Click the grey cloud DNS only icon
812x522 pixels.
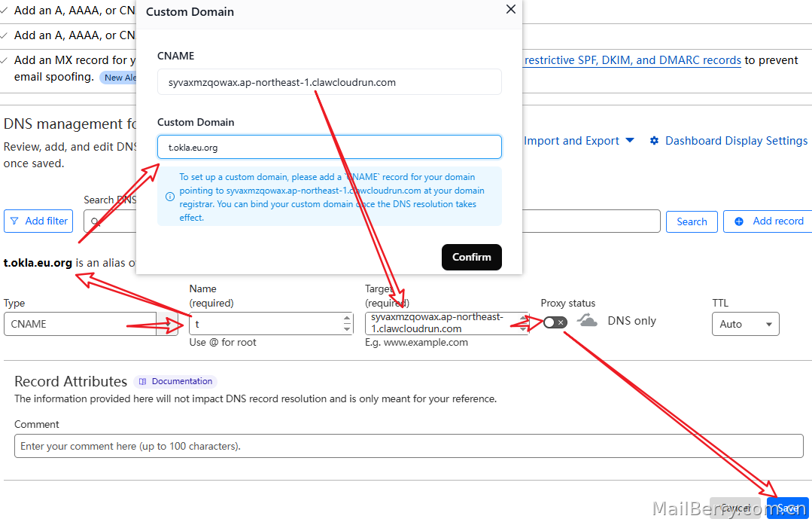(x=587, y=320)
